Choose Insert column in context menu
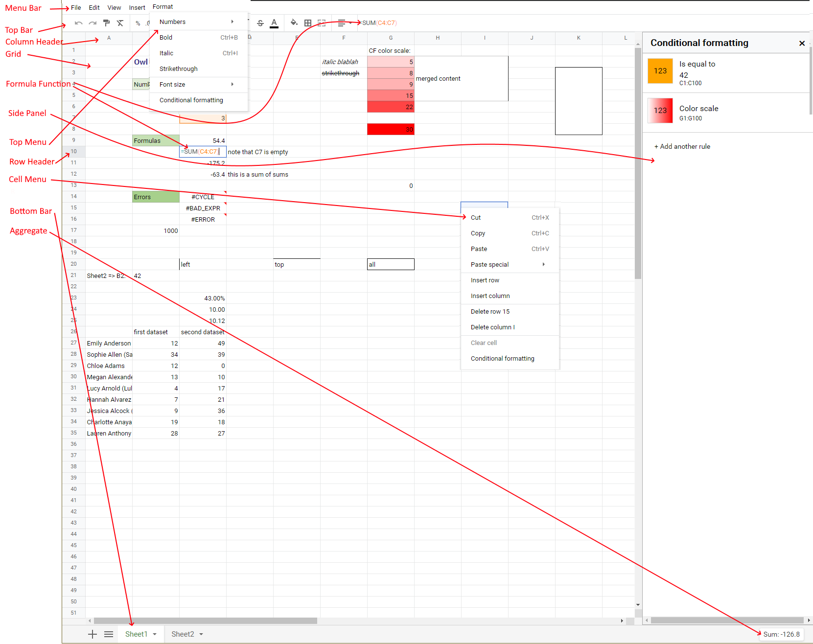The height and width of the screenshot is (644, 813). pos(510,296)
